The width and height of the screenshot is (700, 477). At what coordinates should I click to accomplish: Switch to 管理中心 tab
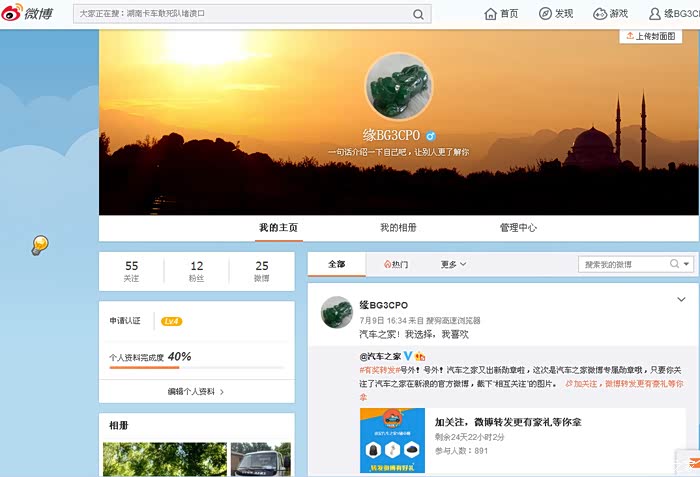[518, 228]
